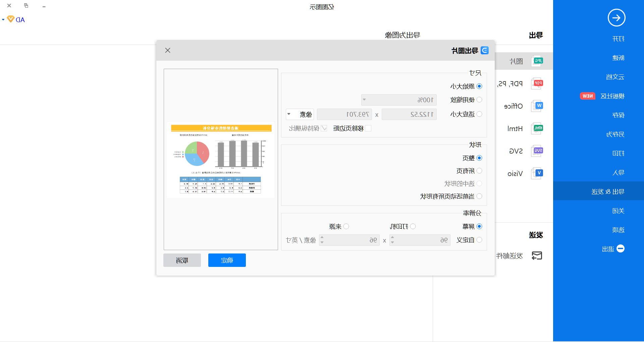Image resolution: width=644 pixels, height=342 pixels.
Task: Click the 退出 minus circle icon
Action: pyautogui.click(x=621, y=248)
